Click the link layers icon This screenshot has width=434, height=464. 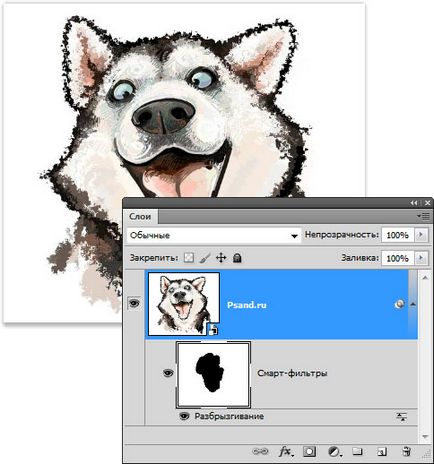coord(260,452)
